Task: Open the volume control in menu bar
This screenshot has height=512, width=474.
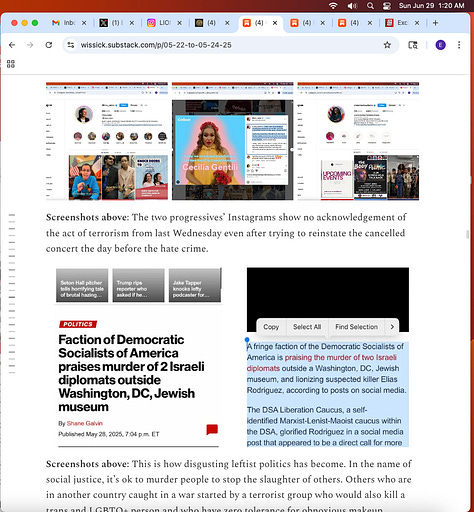Action: 352,6
